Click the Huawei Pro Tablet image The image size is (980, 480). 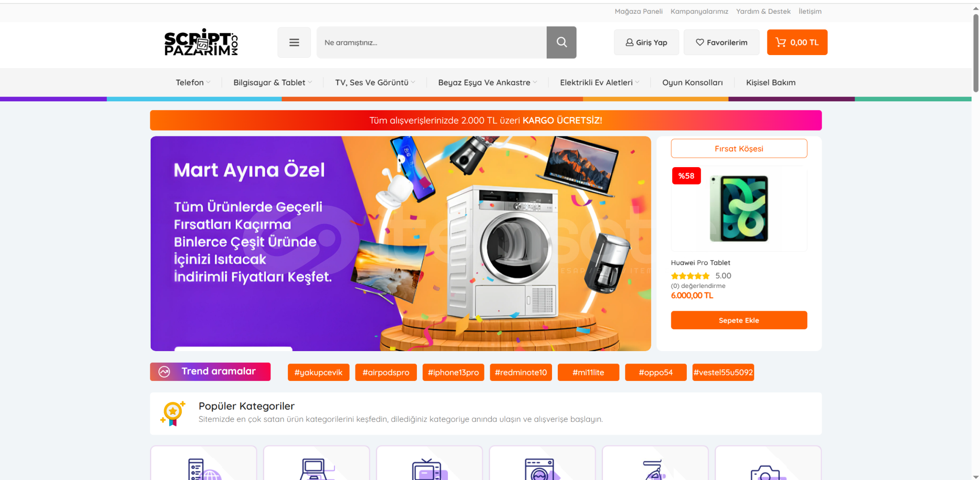(739, 208)
